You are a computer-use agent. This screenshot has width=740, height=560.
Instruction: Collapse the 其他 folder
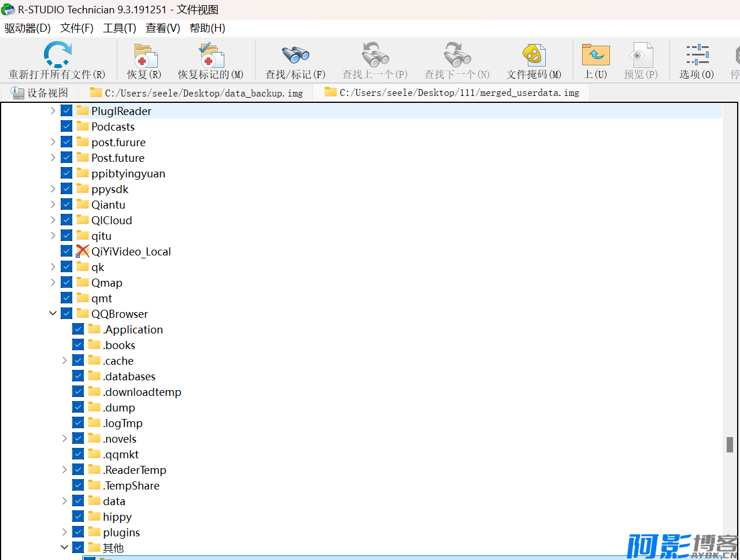(x=65, y=547)
